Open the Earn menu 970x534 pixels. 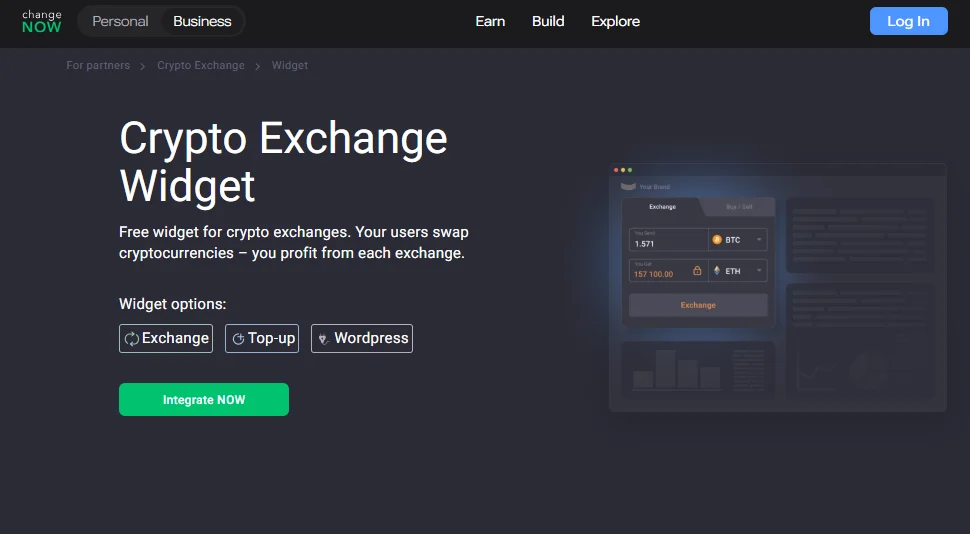[x=490, y=21]
